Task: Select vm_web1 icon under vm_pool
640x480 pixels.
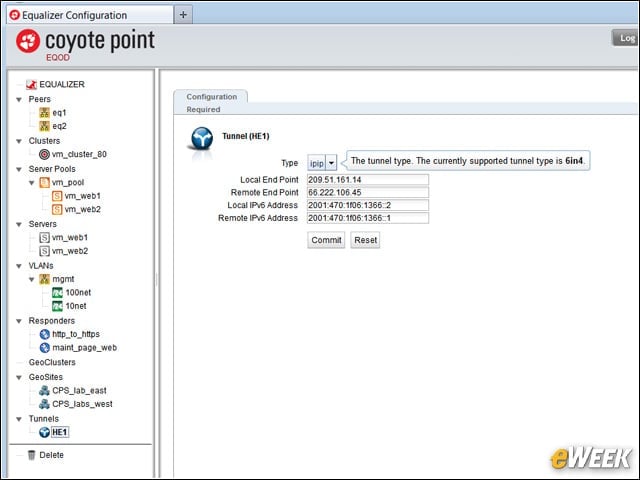Action: click(x=57, y=196)
